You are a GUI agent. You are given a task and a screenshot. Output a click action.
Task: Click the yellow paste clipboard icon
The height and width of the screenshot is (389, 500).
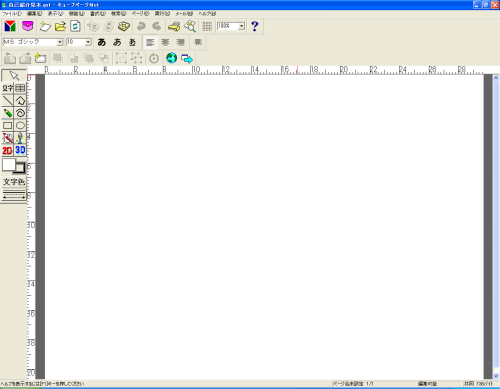124,26
